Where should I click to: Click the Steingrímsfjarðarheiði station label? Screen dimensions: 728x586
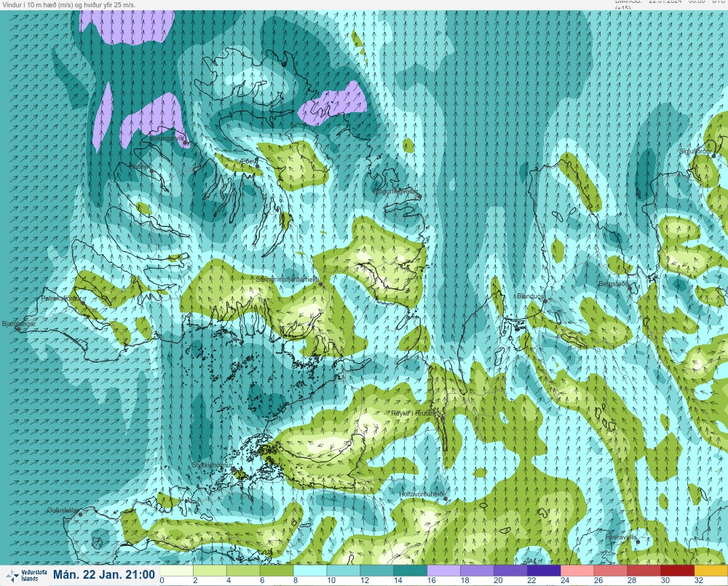coord(288,280)
